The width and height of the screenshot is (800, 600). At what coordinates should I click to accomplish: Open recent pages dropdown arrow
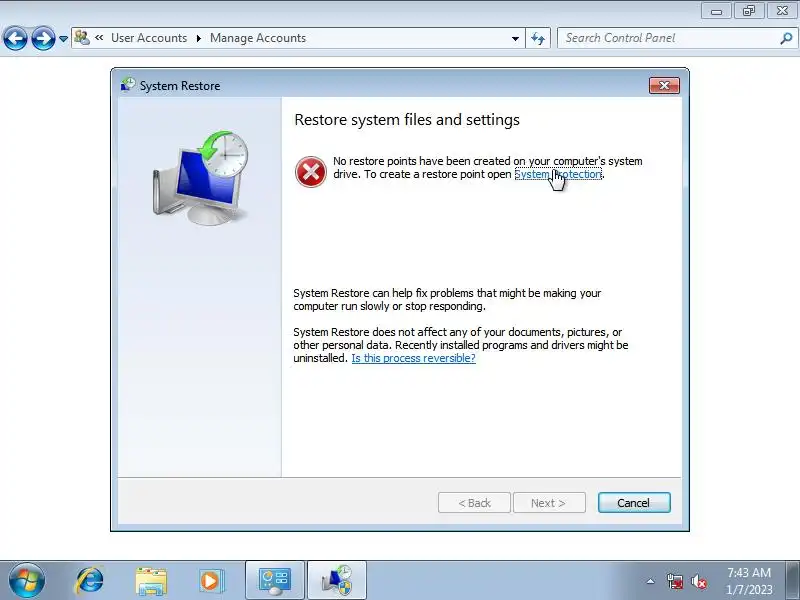[x=63, y=39]
